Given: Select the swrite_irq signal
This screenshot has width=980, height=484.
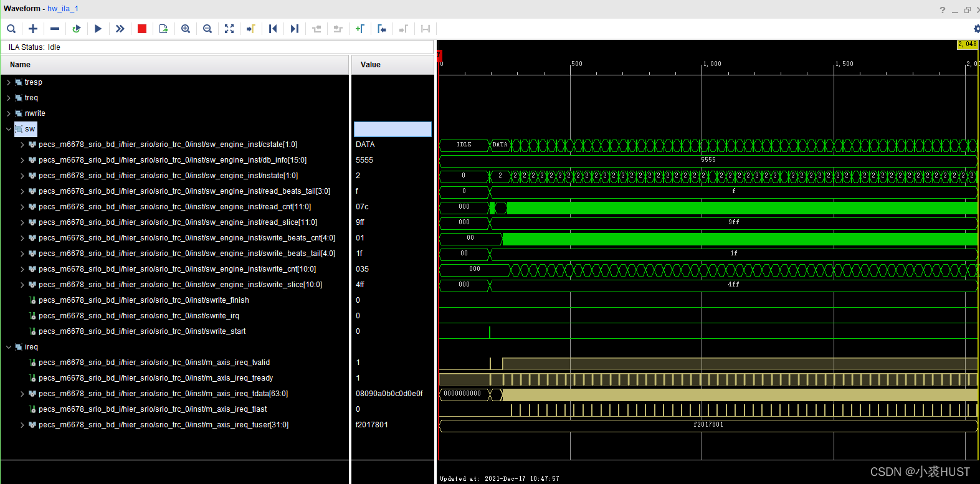Looking at the screenshot, I should click(139, 316).
